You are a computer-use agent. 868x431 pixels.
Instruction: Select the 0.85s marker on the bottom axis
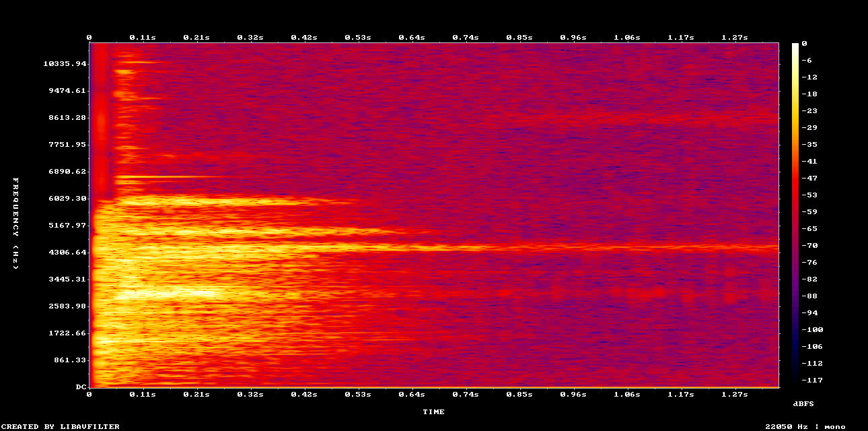520,395
